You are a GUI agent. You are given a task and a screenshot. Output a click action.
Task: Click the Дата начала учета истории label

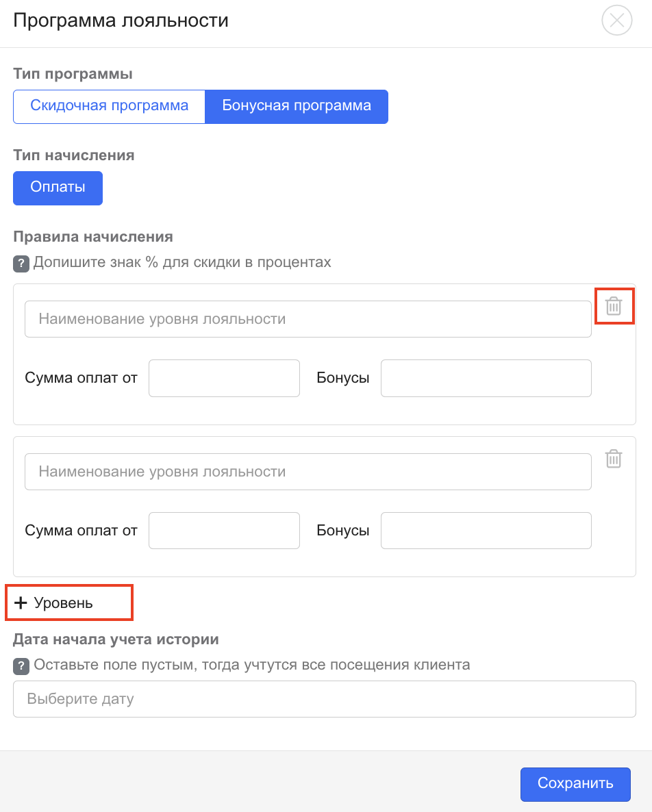tap(116, 639)
